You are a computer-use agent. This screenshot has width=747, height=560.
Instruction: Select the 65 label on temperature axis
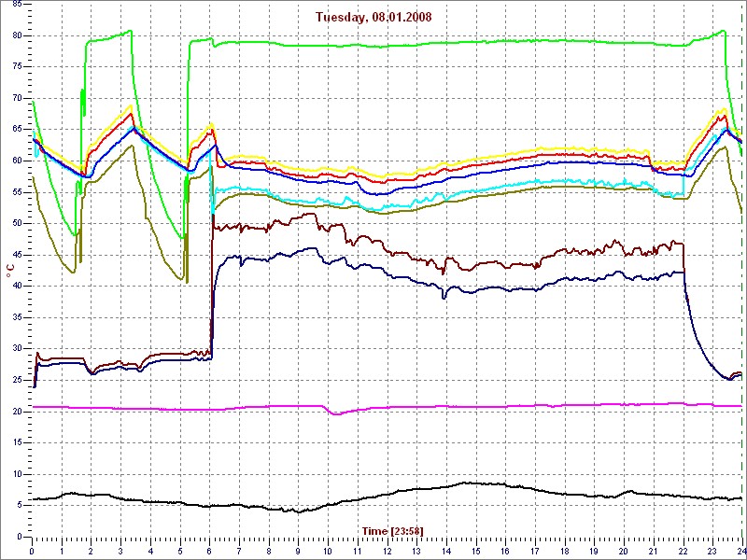pos(16,130)
